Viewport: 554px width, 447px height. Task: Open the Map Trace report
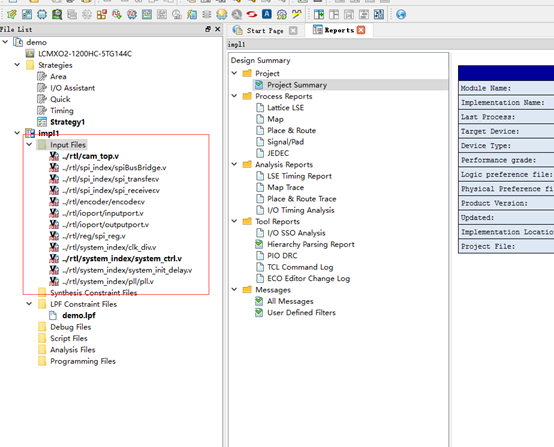pyautogui.click(x=285, y=187)
